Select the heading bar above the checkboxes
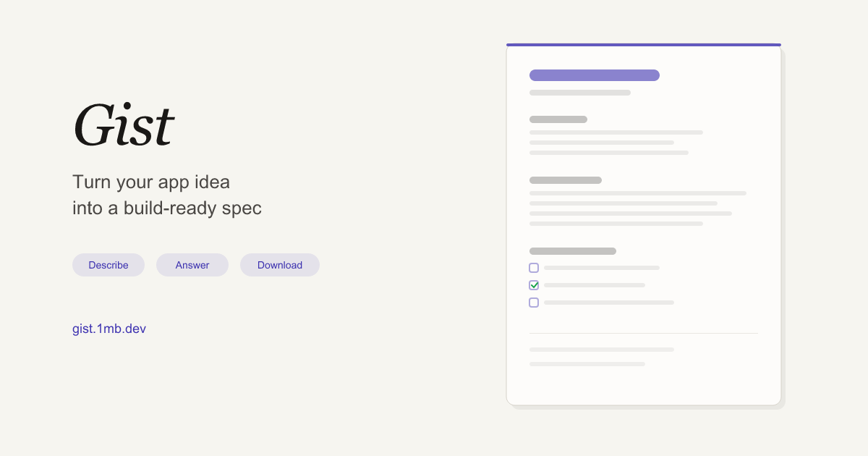Image resolution: width=868 pixels, height=456 pixels. [572, 251]
